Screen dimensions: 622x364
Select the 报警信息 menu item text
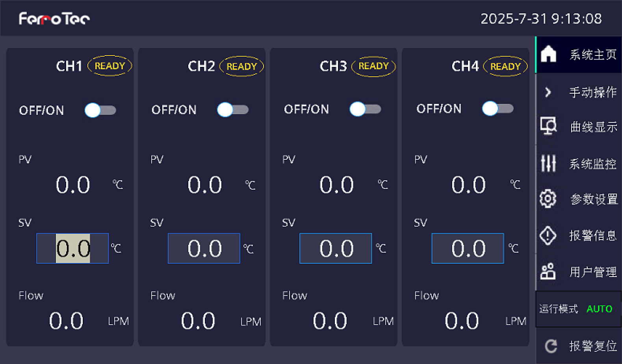(592, 235)
